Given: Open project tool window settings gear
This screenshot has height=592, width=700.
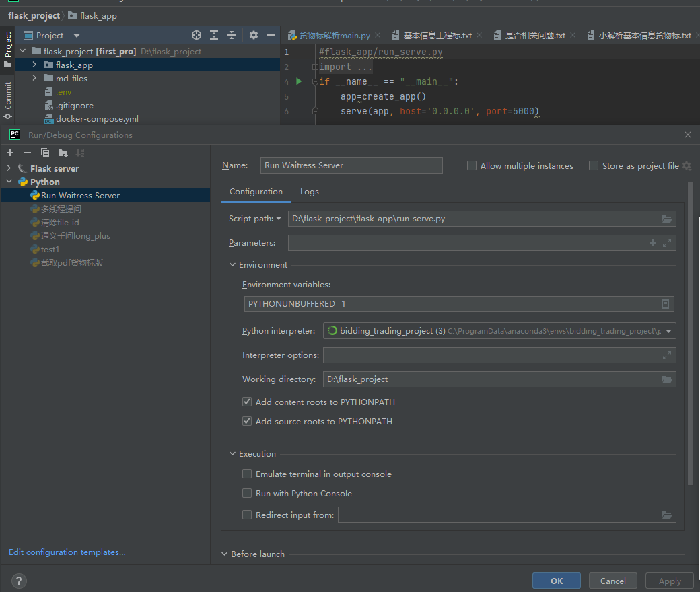Looking at the screenshot, I should [x=254, y=35].
